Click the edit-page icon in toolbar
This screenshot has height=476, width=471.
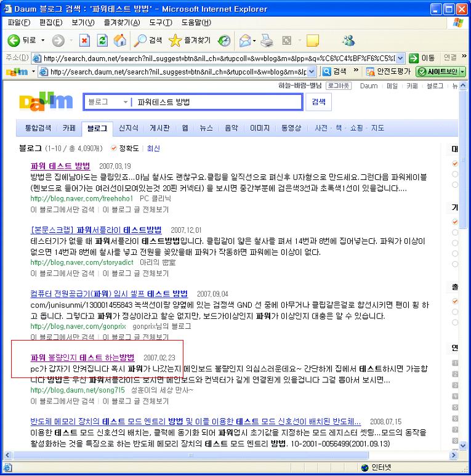coord(287,41)
